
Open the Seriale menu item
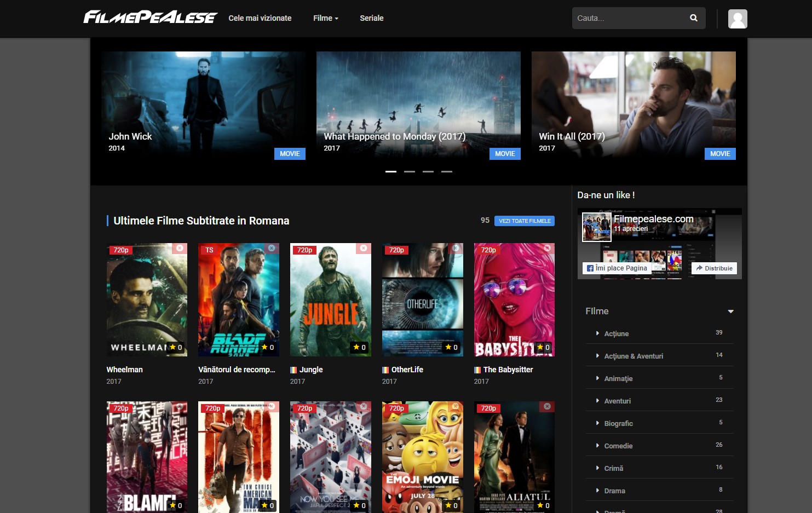pos(372,18)
